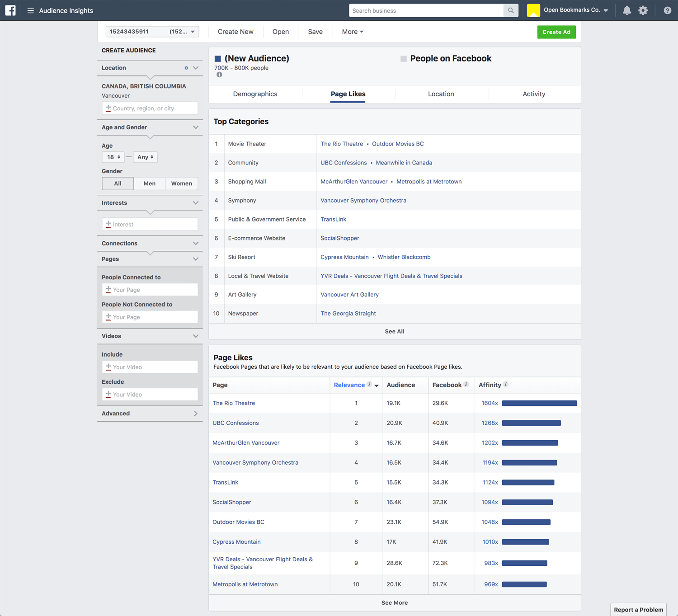Click Open in the toolbar
Screen dimensions: 678x616
[x=281, y=32]
